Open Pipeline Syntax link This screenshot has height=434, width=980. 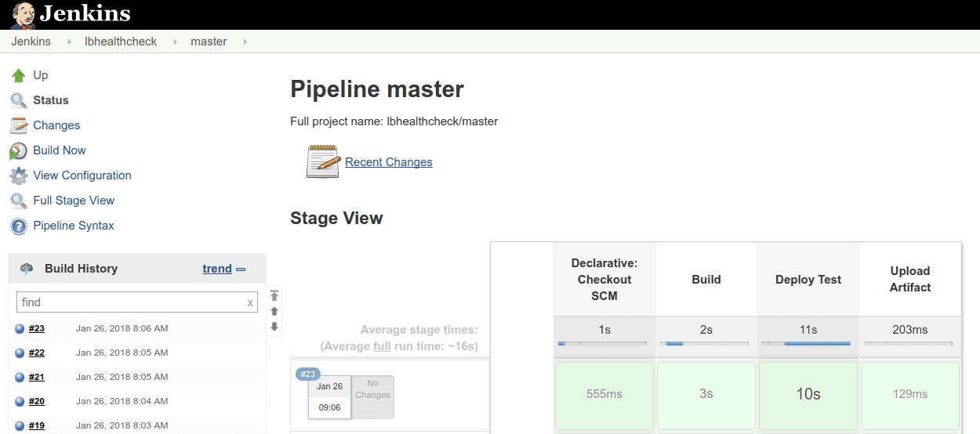(74, 226)
